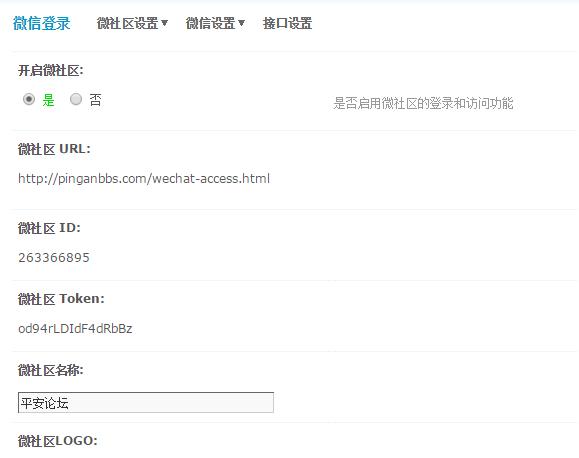Click the community ID value 263366895

(x=54, y=257)
